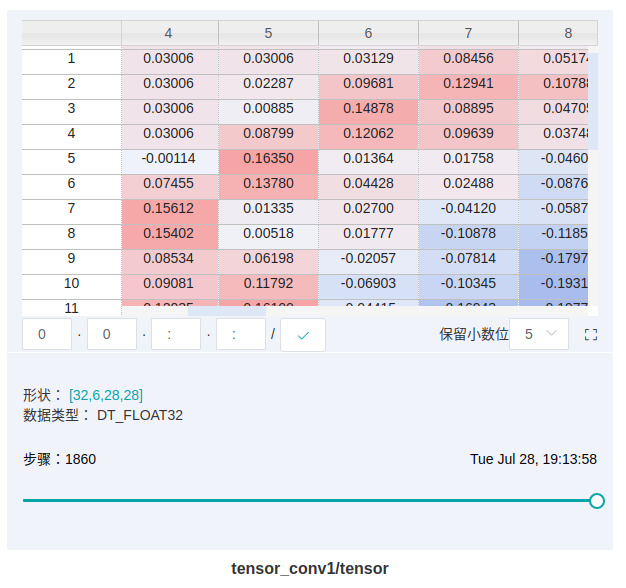The height and width of the screenshot is (588, 626).
Task: Select column header 6
Action: [x=368, y=33]
